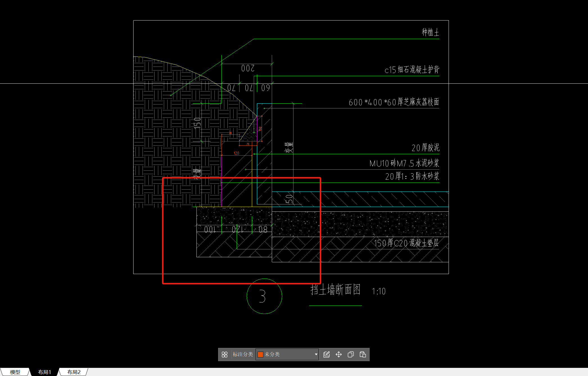Click the MU10砖M7.5水泥砂浆 label

[x=404, y=163]
